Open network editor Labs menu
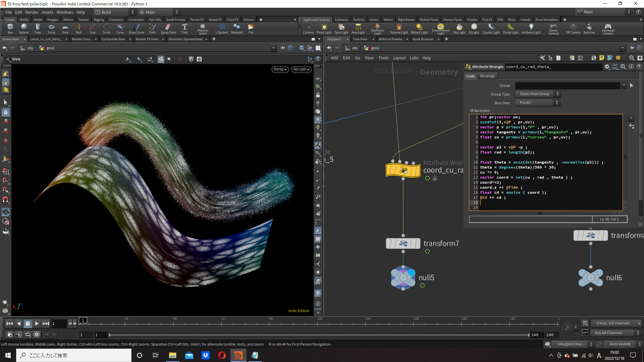Viewport: 644px width, 362px height. pos(414,58)
